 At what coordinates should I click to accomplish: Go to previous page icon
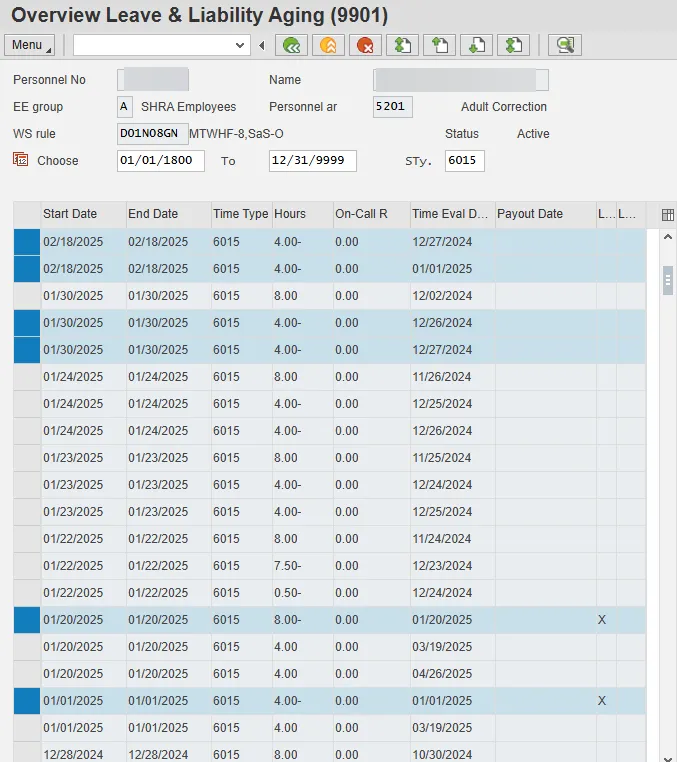(439, 45)
